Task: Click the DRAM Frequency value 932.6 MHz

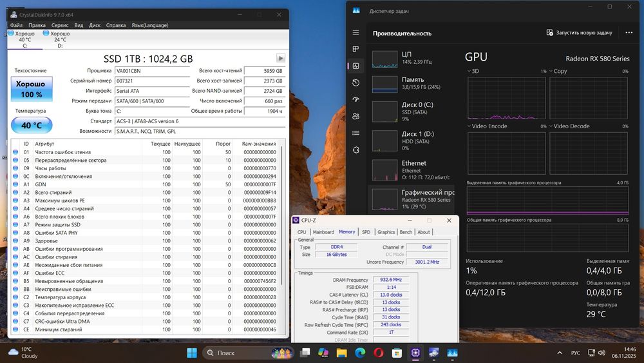Action: tap(391, 280)
